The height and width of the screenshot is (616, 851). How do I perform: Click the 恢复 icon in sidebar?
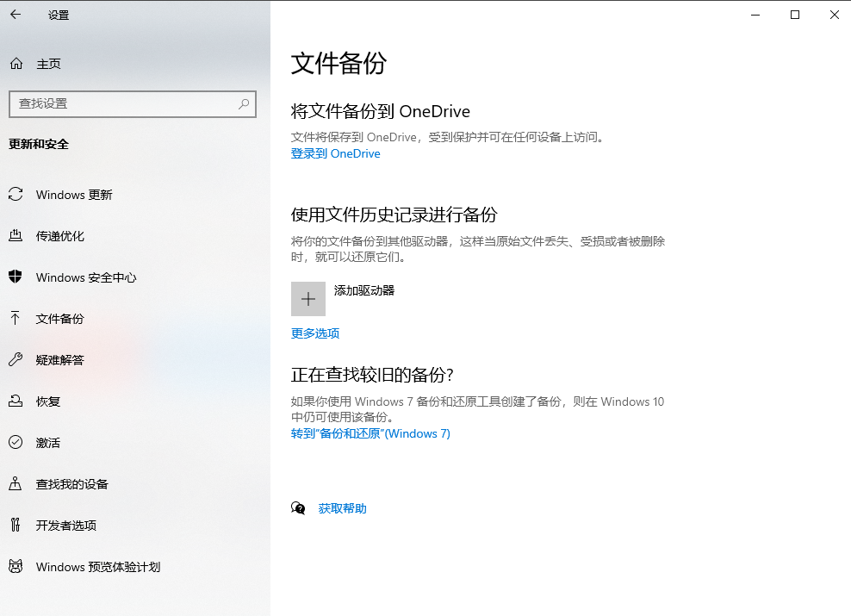pyautogui.click(x=16, y=401)
